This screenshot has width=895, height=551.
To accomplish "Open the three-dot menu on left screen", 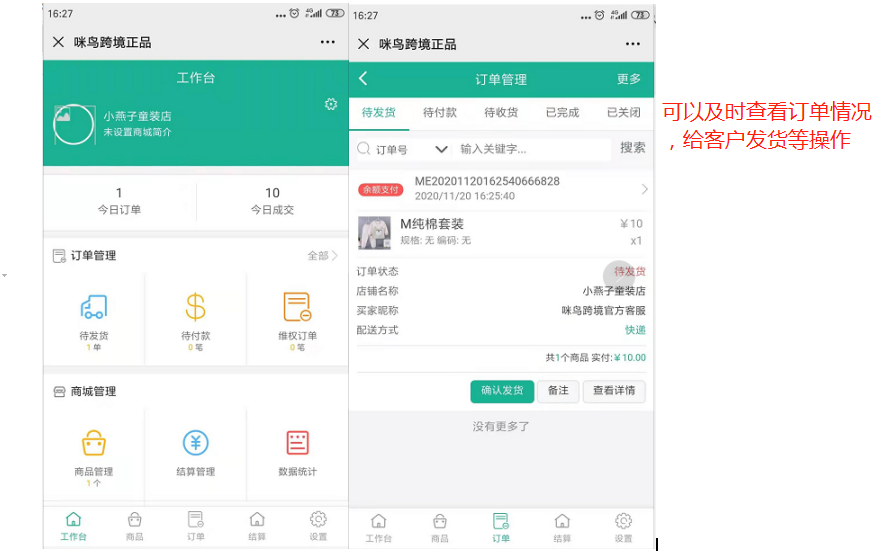I will pos(328,42).
